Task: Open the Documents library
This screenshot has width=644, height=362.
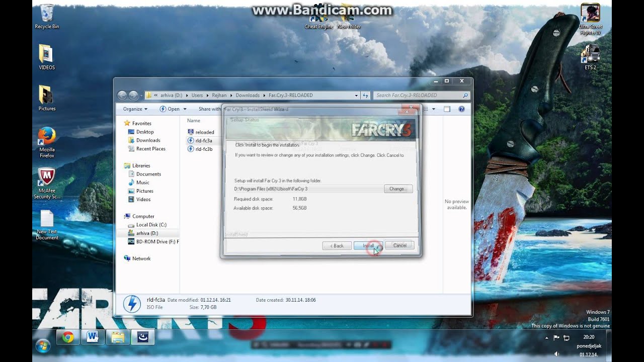Action: (148, 174)
